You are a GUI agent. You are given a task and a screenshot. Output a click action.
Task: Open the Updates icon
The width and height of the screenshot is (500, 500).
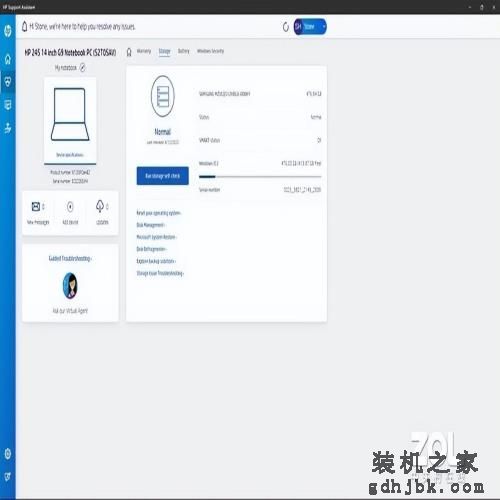[x=100, y=206]
